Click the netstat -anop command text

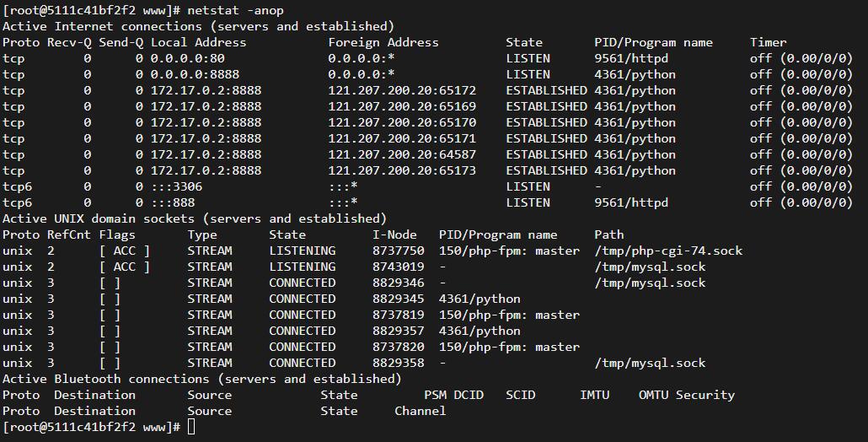pyautogui.click(x=235, y=10)
